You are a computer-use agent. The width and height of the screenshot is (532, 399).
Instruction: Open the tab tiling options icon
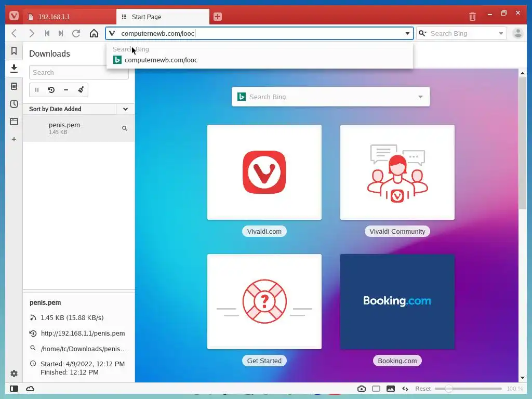pyautogui.click(x=376, y=389)
